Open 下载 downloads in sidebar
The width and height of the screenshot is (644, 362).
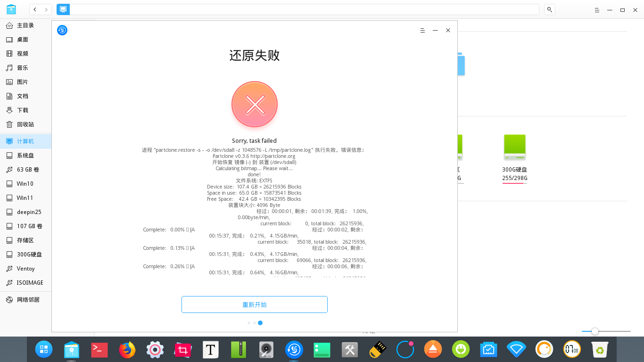coord(26,110)
